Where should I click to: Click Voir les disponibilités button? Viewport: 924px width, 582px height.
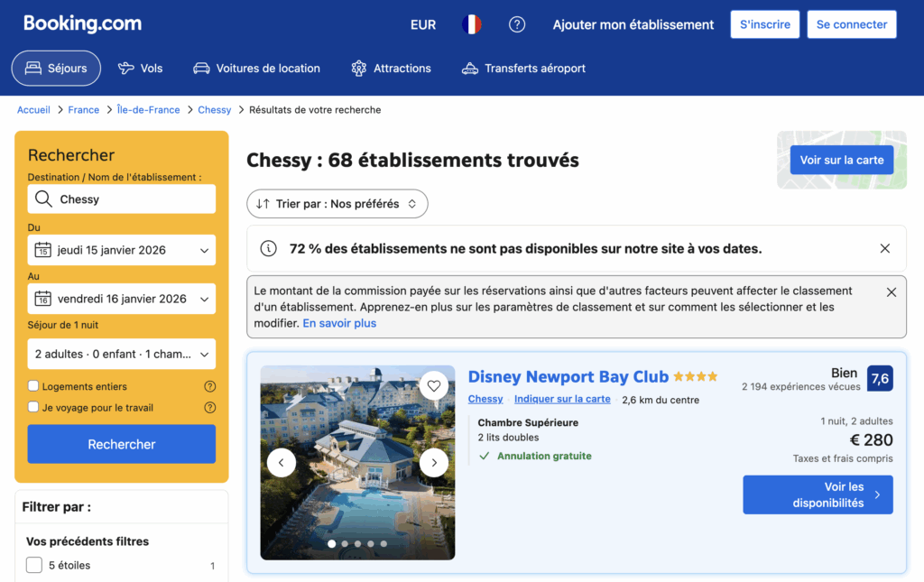pyautogui.click(x=818, y=494)
